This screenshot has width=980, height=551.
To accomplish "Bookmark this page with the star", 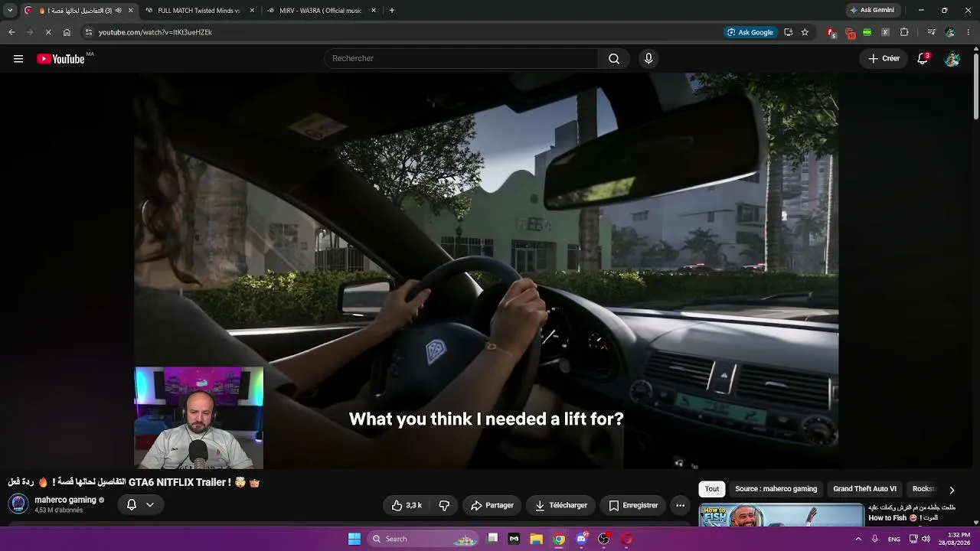I will [805, 32].
